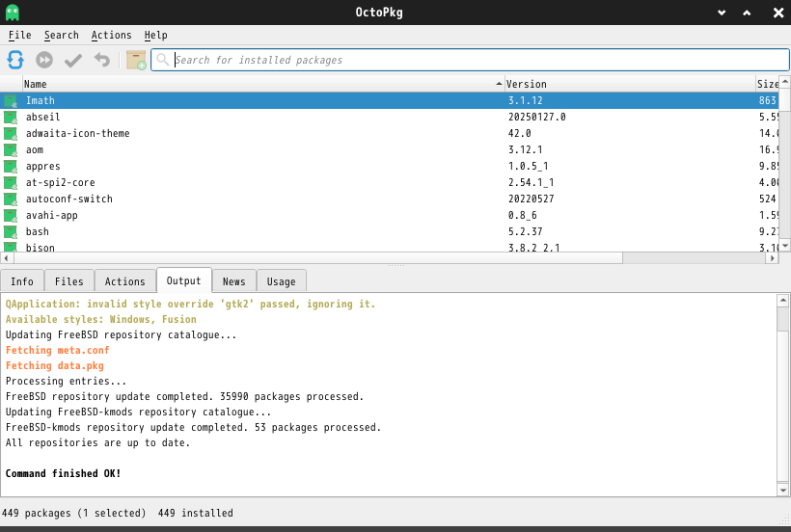Select the autoconf-switch package row

[x=69, y=199]
